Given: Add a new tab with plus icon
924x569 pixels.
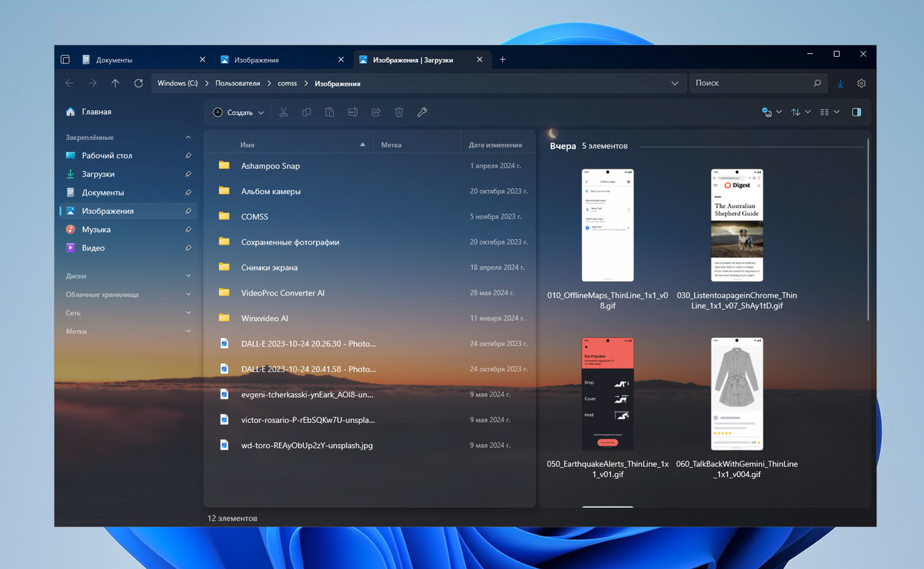Looking at the screenshot, I should pos(503,60).
